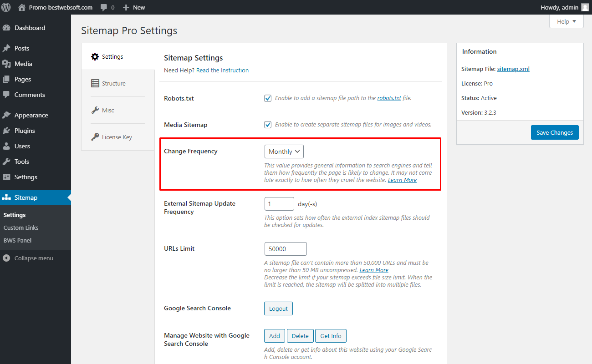Open the Howdy, admin account menu
Viewport: 592px width, 364px height.
[564, 7]
